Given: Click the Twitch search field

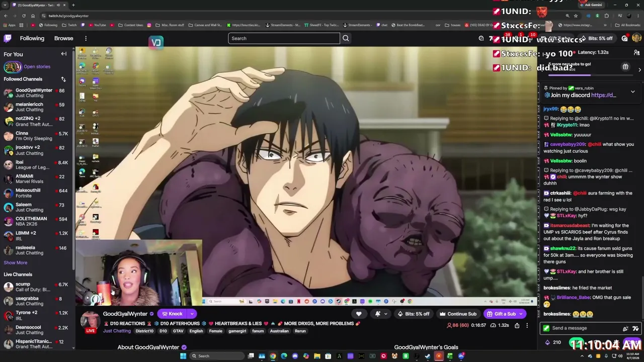Looking at the screenshot, I should pyautogui.click(x=284, y=38).
